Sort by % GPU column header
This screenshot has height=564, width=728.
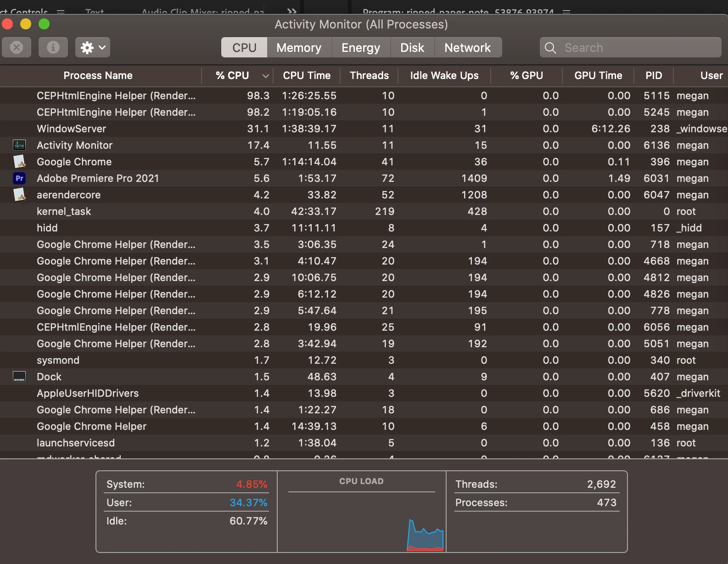click(526, 75)
